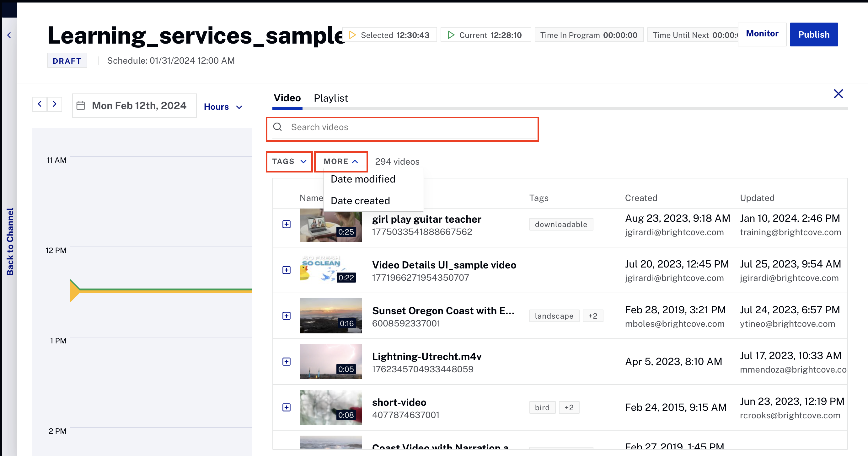
Task: Click the Publish button
Action: coord(814,34)
